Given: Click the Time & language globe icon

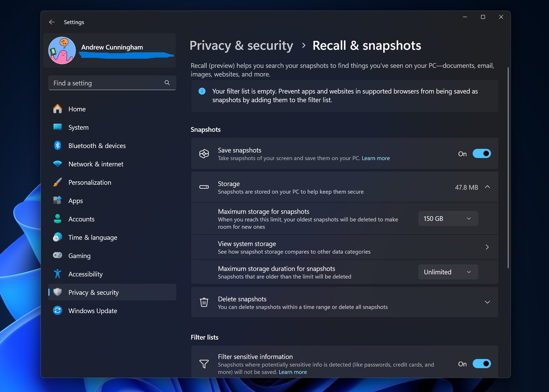Looking at the screenshot, I should 57,237.
